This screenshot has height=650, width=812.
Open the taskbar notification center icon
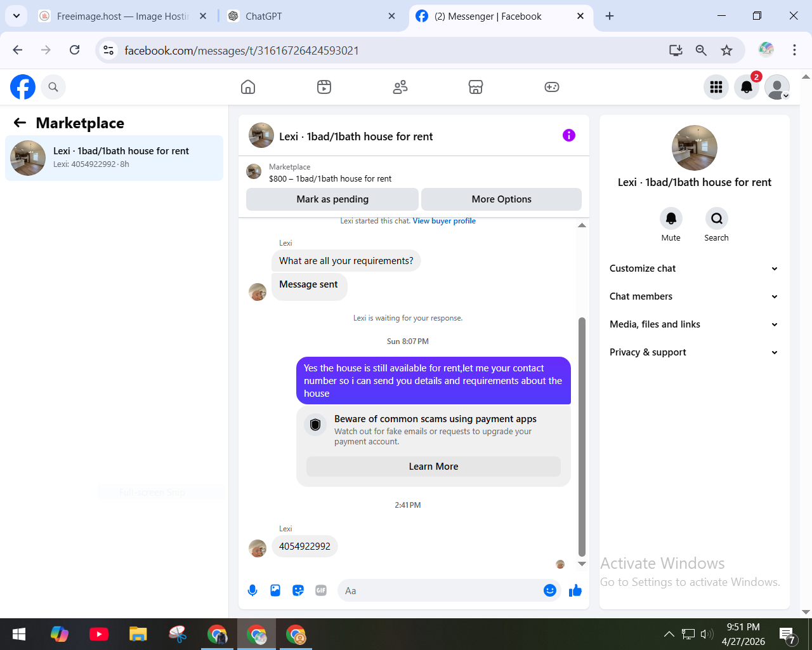[787, 635]
